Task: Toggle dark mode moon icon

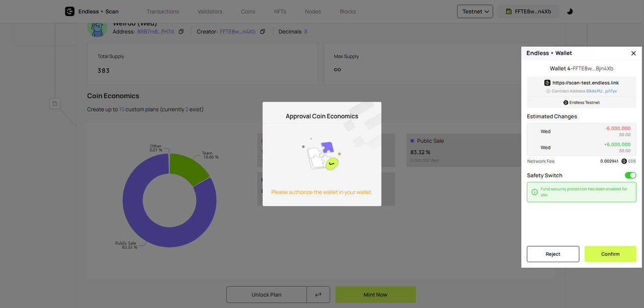Action: pos(570,12)
